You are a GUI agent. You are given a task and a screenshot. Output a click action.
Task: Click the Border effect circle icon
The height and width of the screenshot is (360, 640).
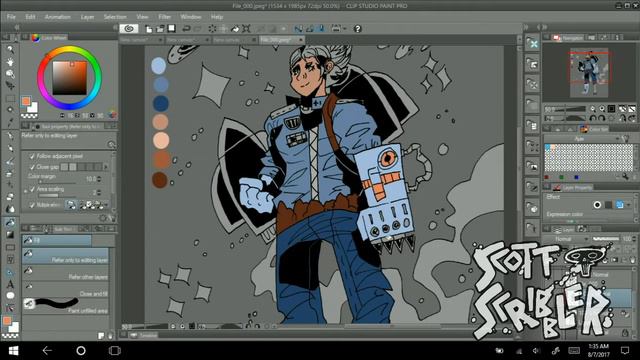click(597, 205)
